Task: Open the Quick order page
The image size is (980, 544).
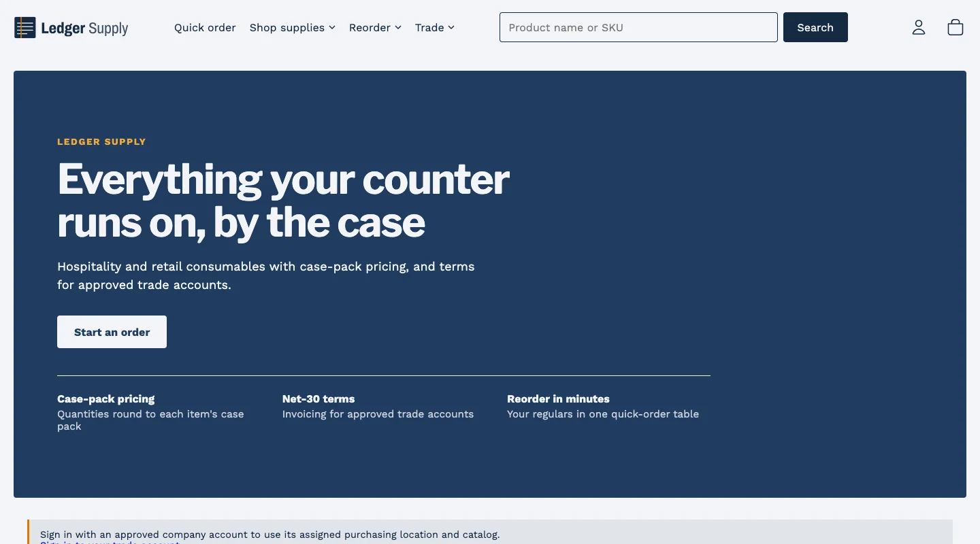Action: 205,28
